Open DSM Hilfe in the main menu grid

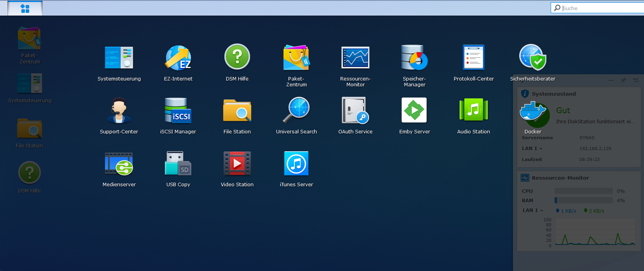click(237, 57)
